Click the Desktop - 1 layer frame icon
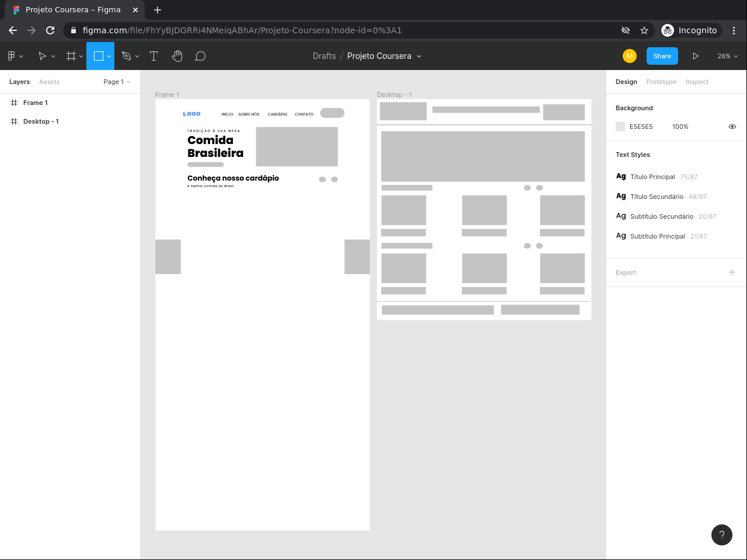This screenshot has width=747, height=560. [x=14, y=121]
